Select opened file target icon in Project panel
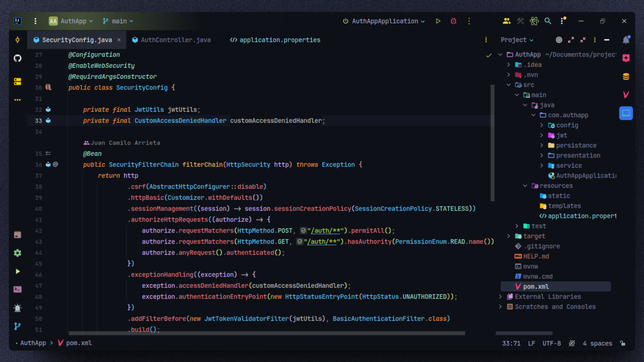This screenshot has width=644, height=362. click(x=559, y=40)
